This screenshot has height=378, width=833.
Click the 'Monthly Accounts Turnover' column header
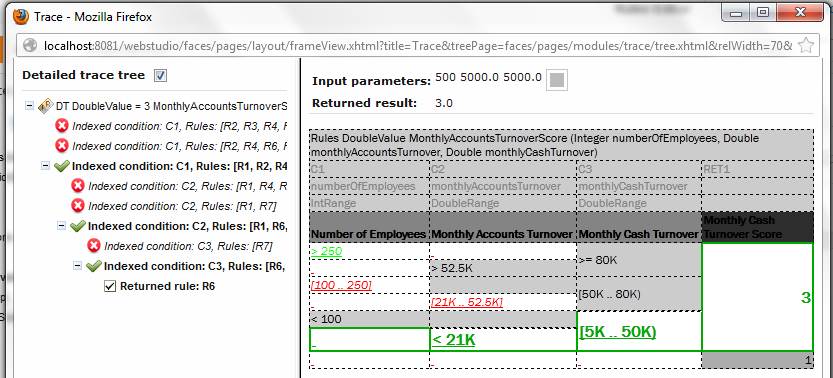tap(503, 228)
